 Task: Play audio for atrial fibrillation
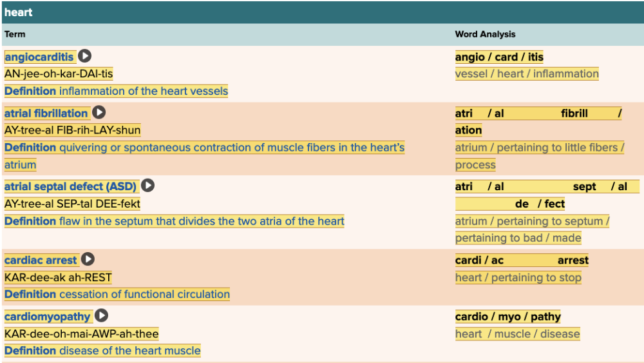[99, 113]
